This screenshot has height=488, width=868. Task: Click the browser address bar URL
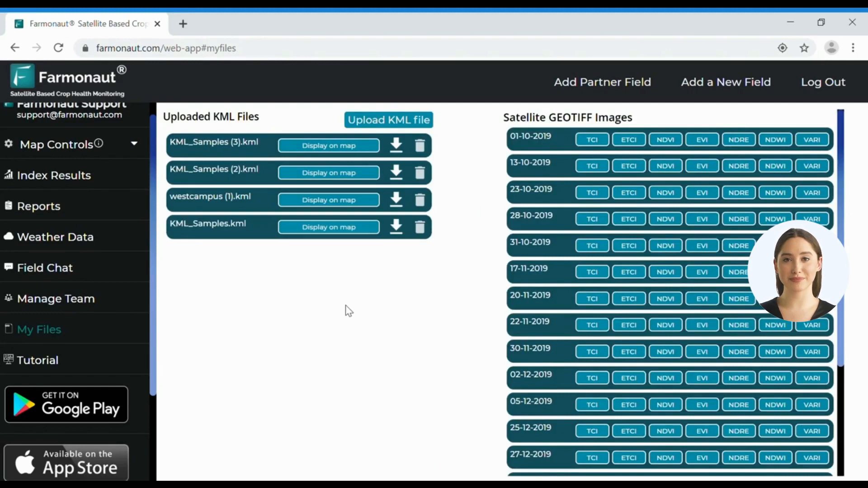click(166, 48)
